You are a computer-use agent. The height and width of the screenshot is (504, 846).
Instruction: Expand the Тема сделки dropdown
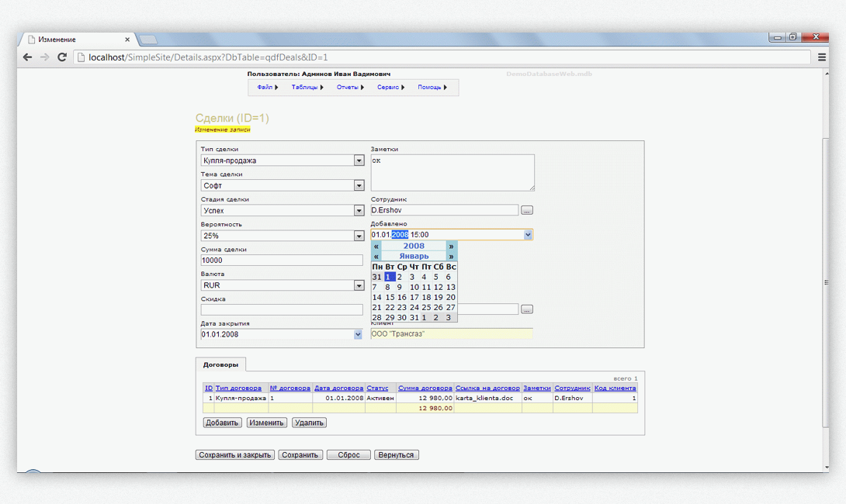click(x=359, y=185)
